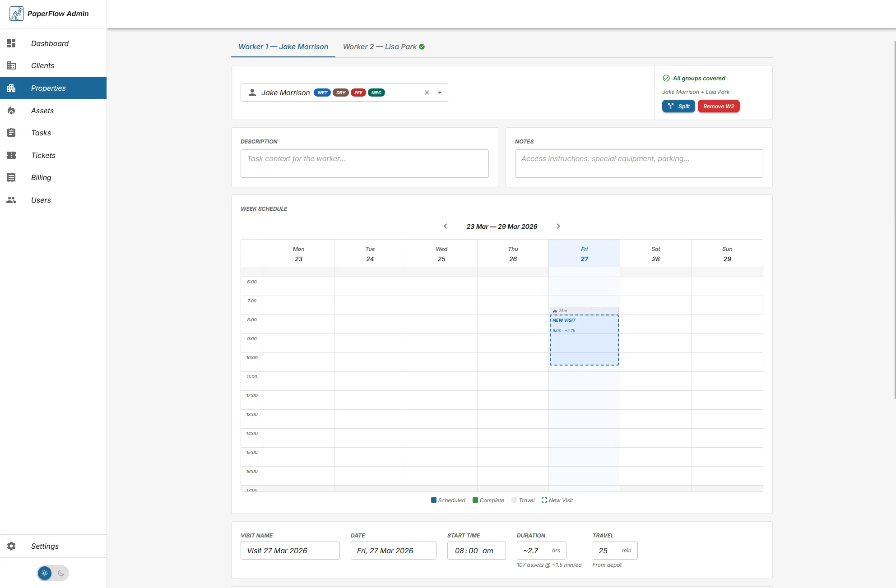This screenshot has height=588, width=896.
Task: Open Settings via the gear icon
Action: 11,546
